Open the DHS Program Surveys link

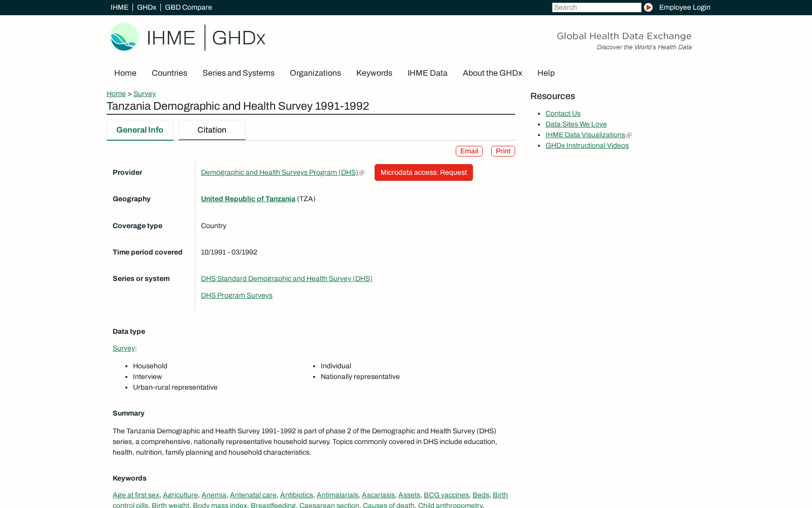click(x=236, y=295)
